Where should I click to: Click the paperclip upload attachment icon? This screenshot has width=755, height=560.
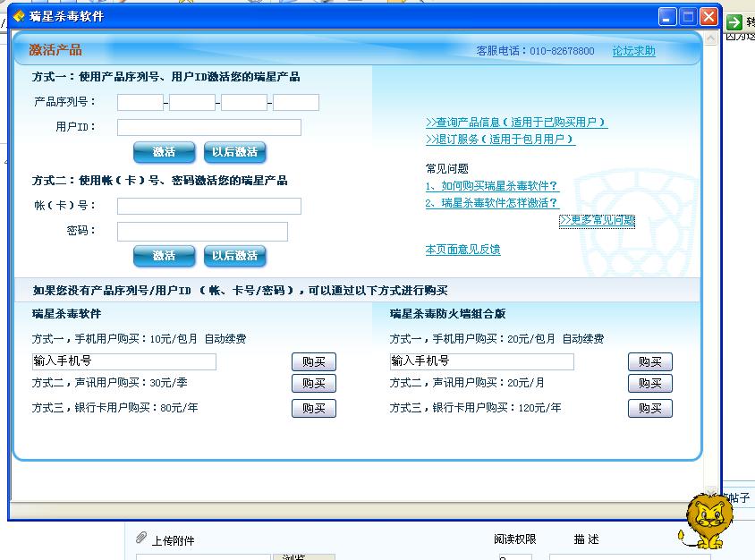click(141, 538)
